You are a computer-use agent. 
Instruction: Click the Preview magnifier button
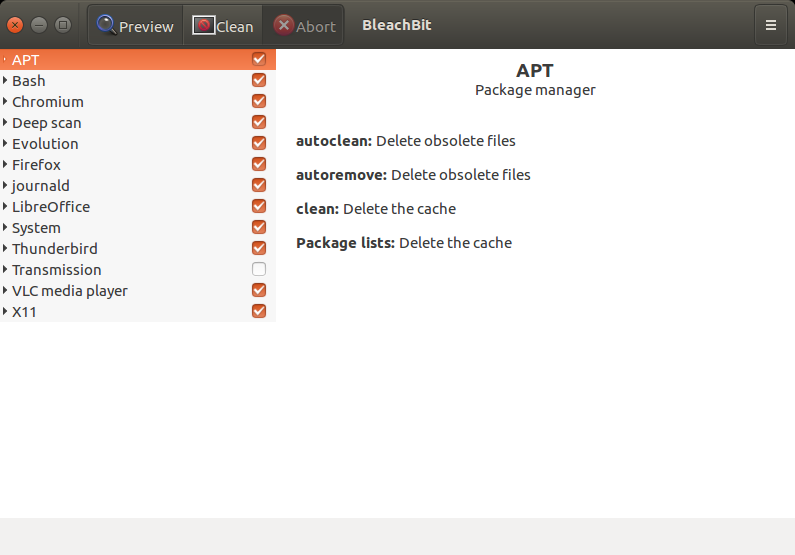(135, 25)
